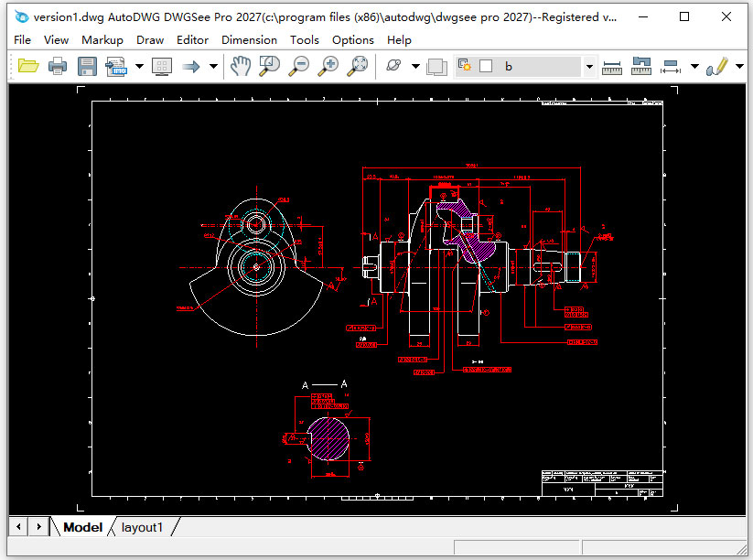Image resolution: width=753 pixels, height=560 pixels.
Task: Click the Zoom extents icon
Action: click(x=359, y=66)
